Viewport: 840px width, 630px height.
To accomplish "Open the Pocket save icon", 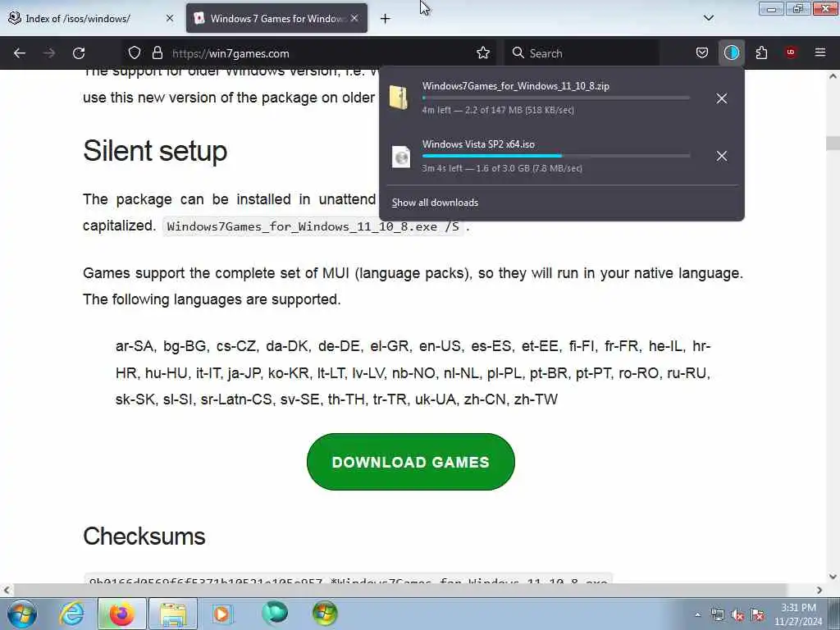I will pos(702,53).
